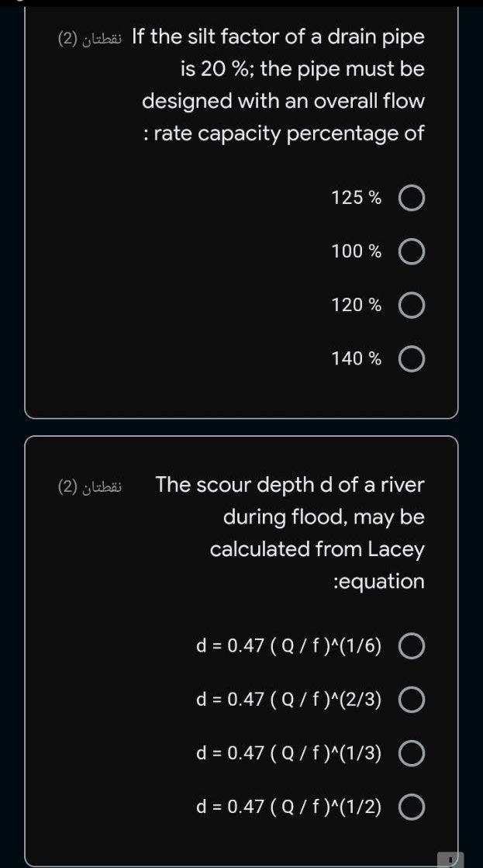The image size is (483, 868).
Task: Choose the 120 % radio button
Action: click(x=412, y=305)
